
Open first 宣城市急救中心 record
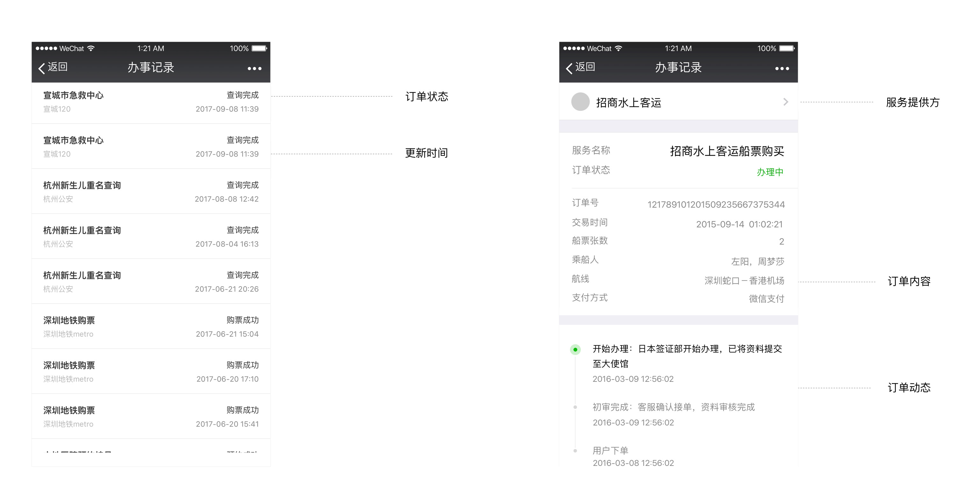tap(151, 102)
